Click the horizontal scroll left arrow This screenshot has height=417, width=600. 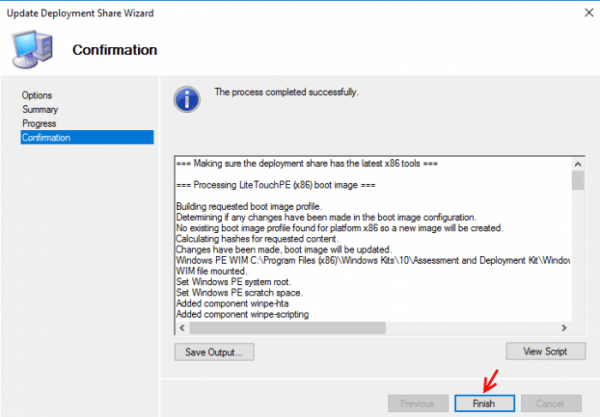tap(182, 328)
